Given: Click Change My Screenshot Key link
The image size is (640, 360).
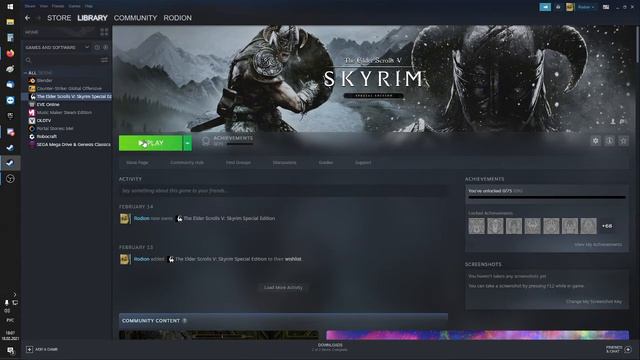Looking at the screenshot, I should [594, 302].
